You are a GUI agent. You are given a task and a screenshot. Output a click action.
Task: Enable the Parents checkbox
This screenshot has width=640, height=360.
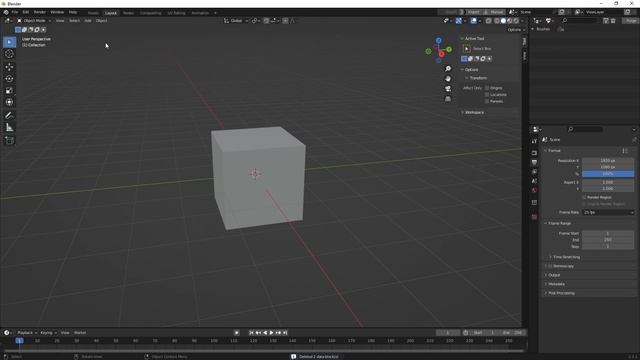pyautogui.click(x=487, y=101)
